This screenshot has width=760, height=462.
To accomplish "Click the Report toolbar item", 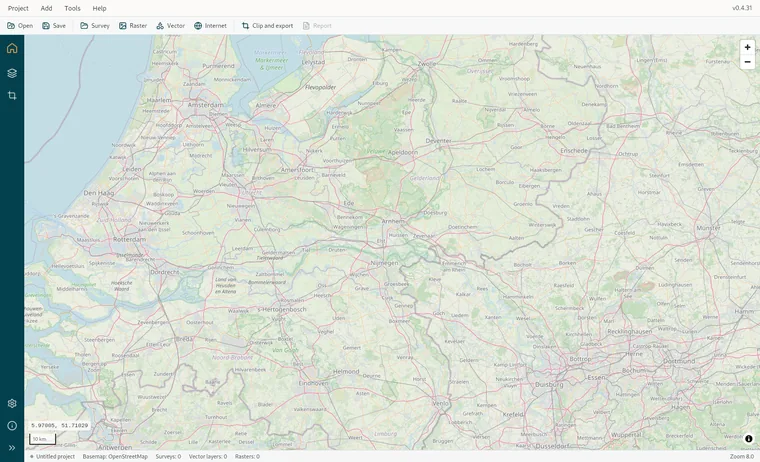I will pos(317,26).
